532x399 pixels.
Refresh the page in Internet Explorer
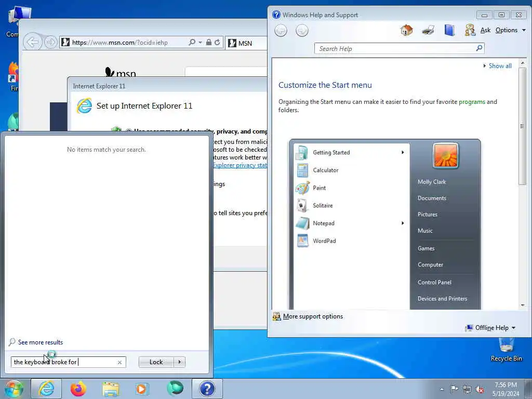217,43
